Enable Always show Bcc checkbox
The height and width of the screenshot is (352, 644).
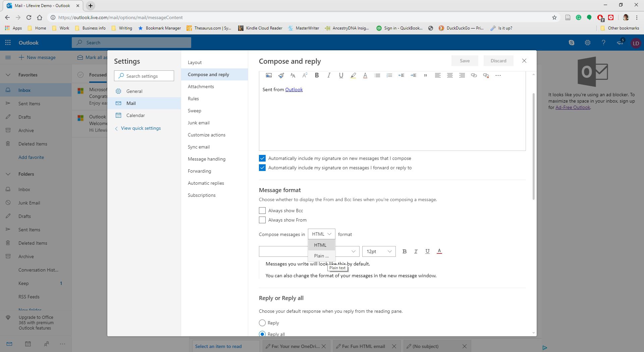262,211
